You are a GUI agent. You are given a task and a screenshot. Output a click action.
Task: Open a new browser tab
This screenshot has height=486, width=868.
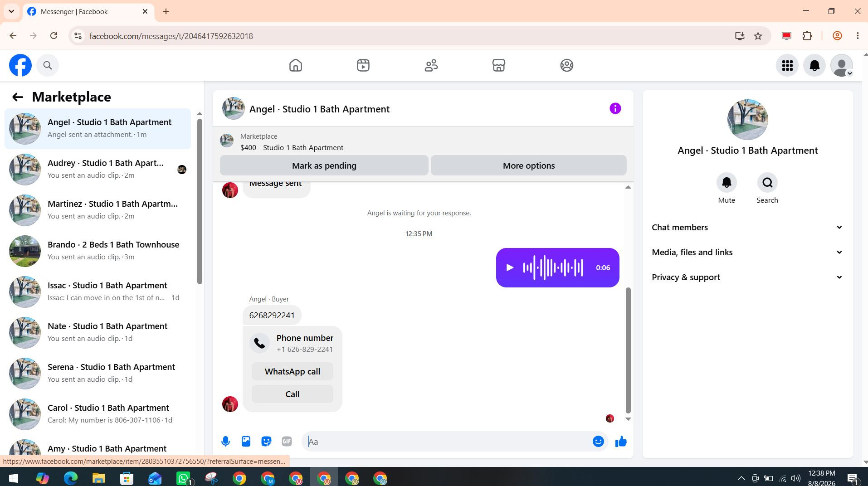point(166,11)
